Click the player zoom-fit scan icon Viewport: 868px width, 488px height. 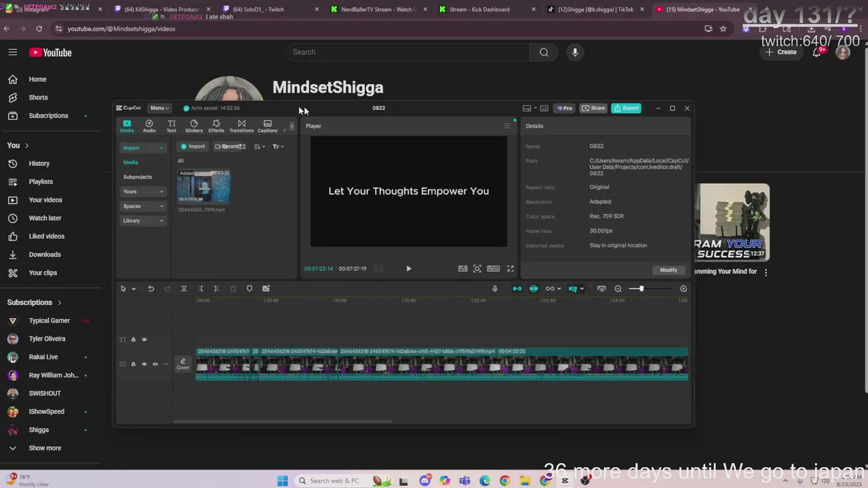[x=477, y=268]
